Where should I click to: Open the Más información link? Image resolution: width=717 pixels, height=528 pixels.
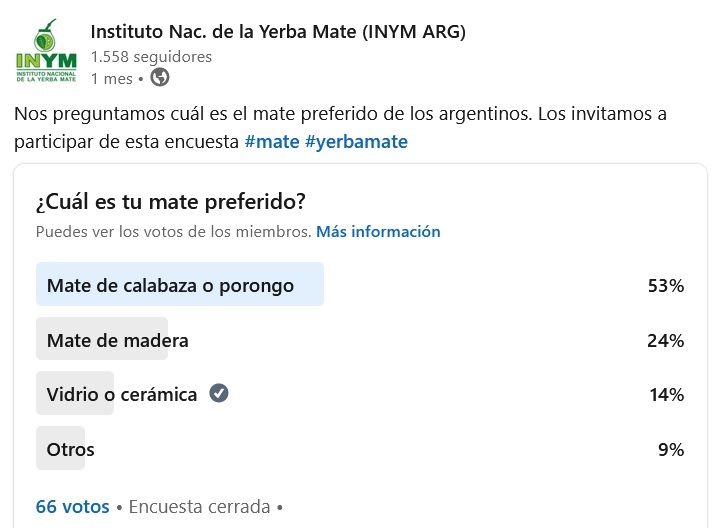[x=378, y=231]
